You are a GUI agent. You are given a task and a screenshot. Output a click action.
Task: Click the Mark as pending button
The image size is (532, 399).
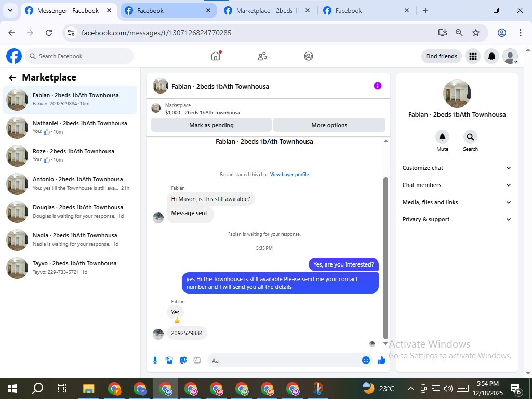pos(211,125)
